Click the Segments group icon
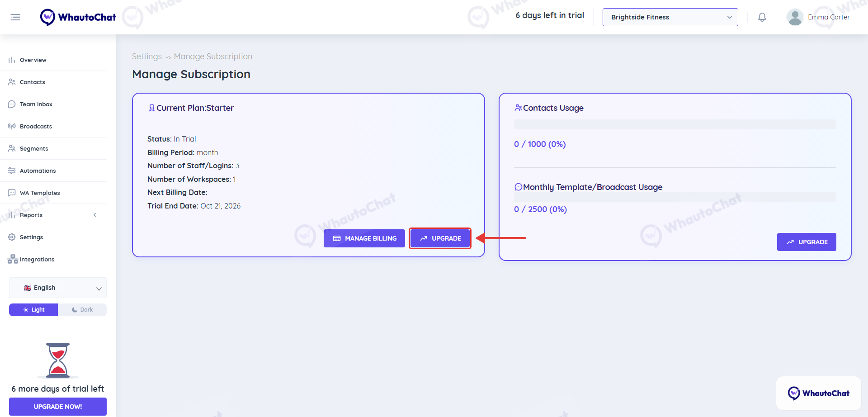This screenshot has width=868, height=417. [12, 148]
